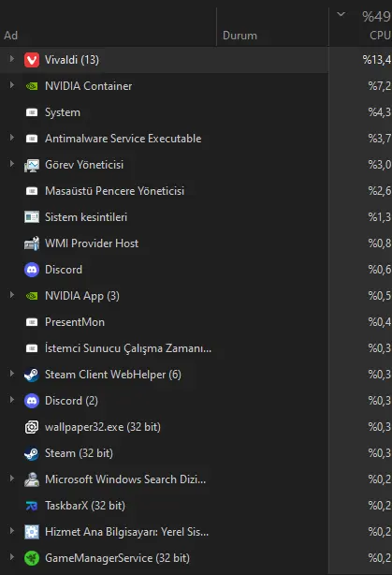Click the Steam Client WebHelper icon
This screenshot has width=392, height=575.
tap(32, 375)
